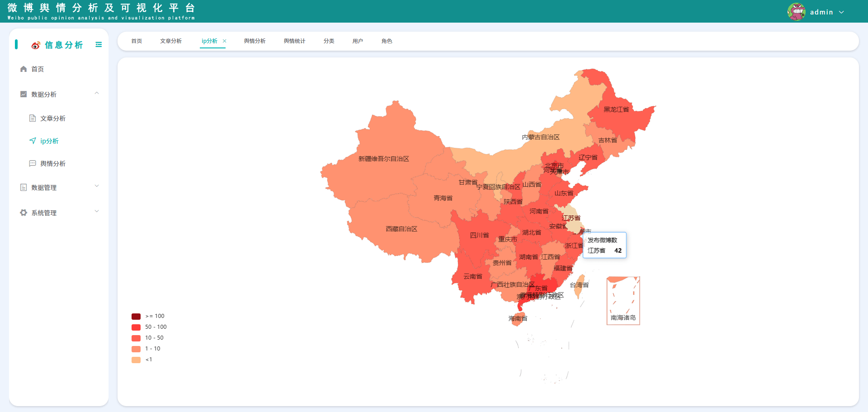Close the ip分析 tab
Image resolution: width=868 pixels, height=412 pixels.
(x=225, y=41)
